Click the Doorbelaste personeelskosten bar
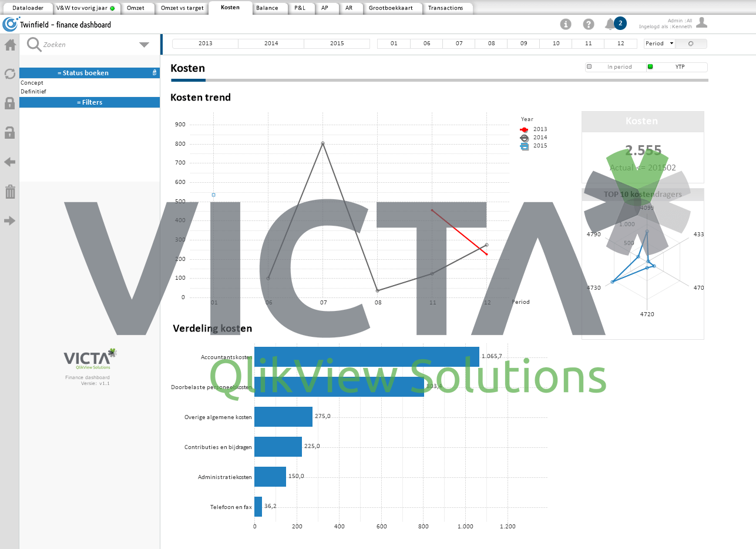Viewport: 756px width, 549px height. tap(339, 387)
